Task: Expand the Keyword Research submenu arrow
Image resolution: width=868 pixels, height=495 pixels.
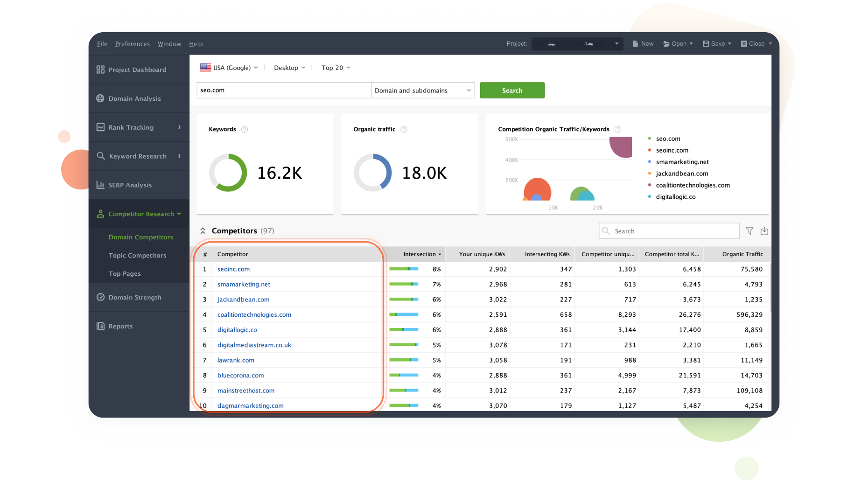Action: click(179, 156)
